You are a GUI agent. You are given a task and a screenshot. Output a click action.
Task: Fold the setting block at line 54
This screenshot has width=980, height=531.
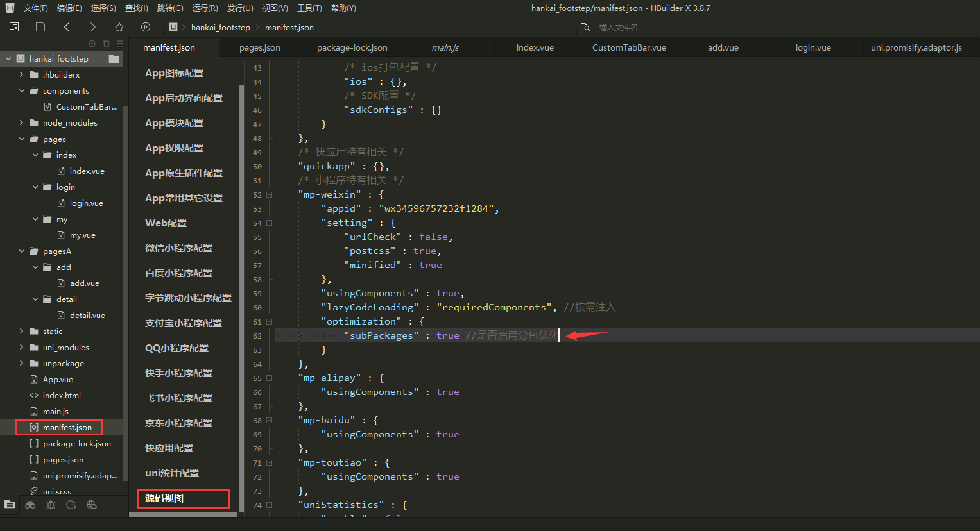coord(269,223)
